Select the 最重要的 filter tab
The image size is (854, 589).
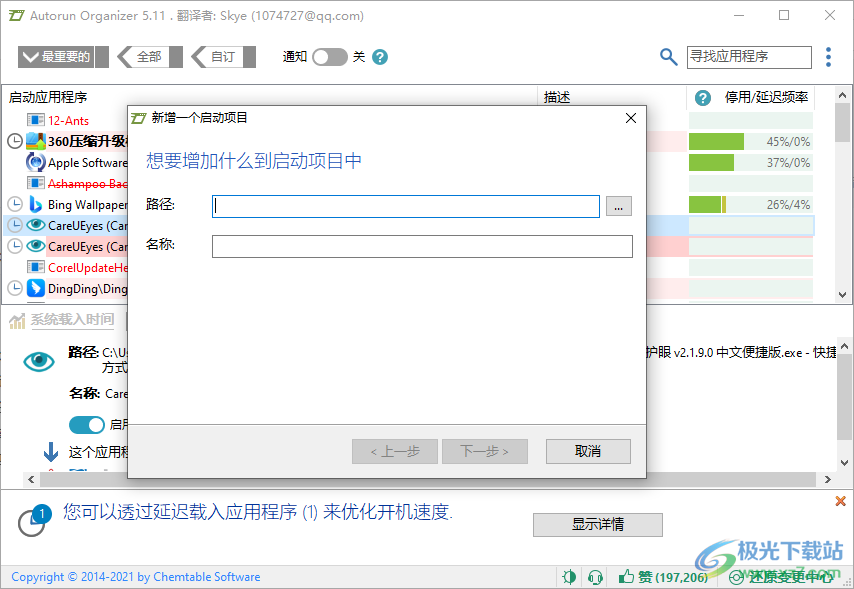63,57
